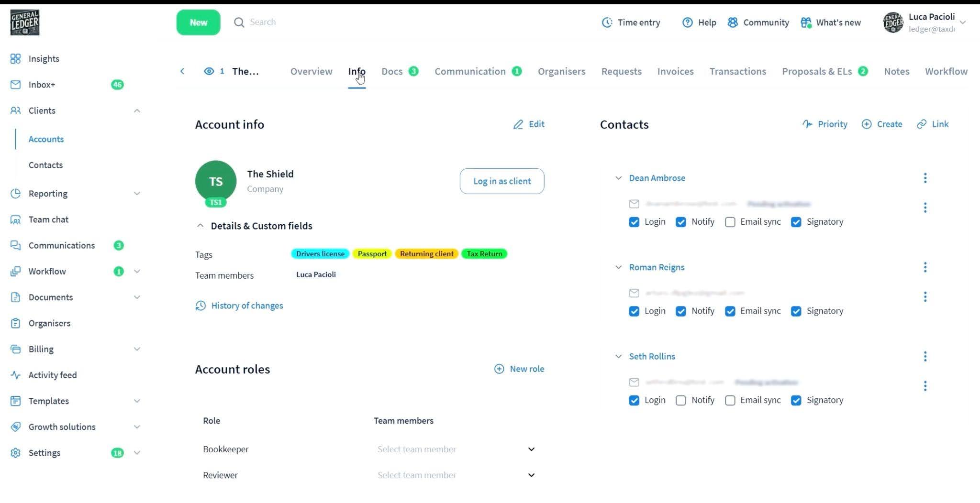Click the TS account avatar
Screen dimensions: 980x503
point(216,181)
